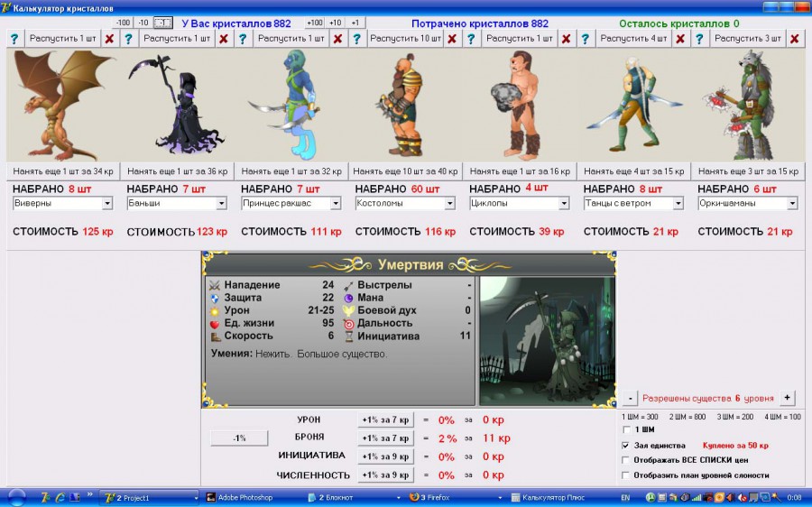Hire 10 more with Нанять еще 10 шт
This screenshot has height=507, width=812.
click(405, 171)
